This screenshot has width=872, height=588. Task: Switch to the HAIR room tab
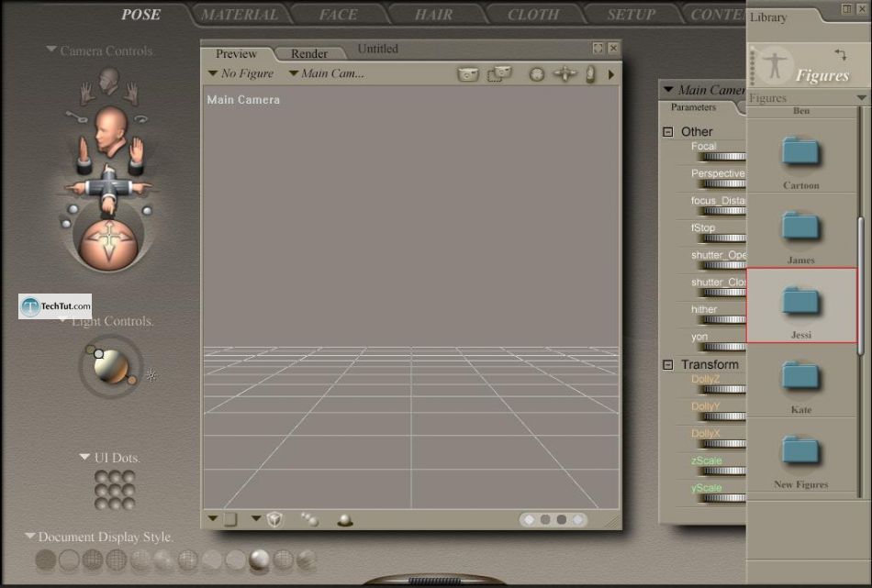tap(434, 15)
